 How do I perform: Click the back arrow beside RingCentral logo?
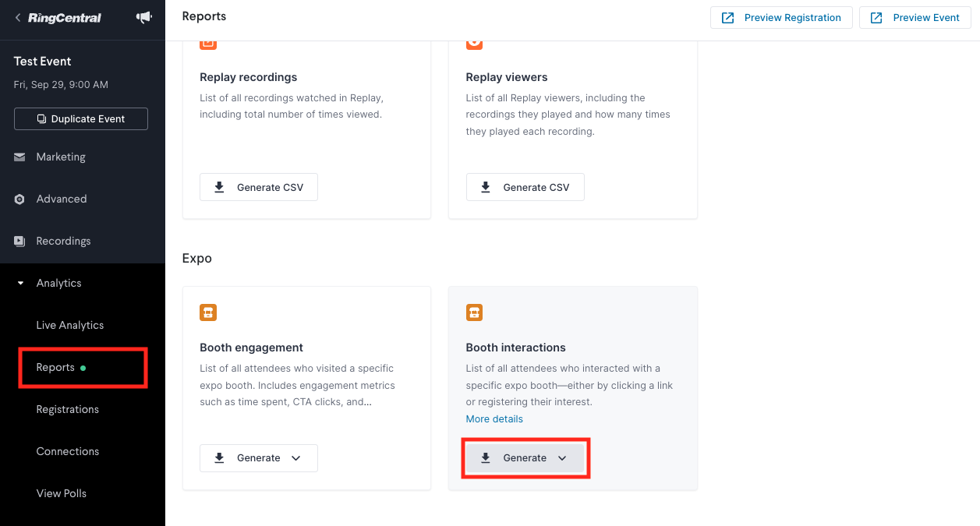18,17
